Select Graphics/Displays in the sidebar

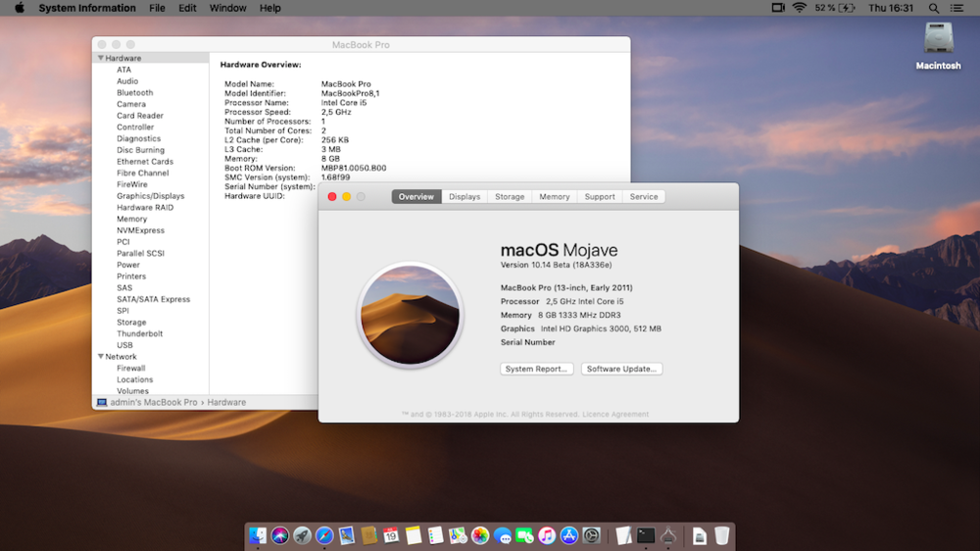coord(151,196)
